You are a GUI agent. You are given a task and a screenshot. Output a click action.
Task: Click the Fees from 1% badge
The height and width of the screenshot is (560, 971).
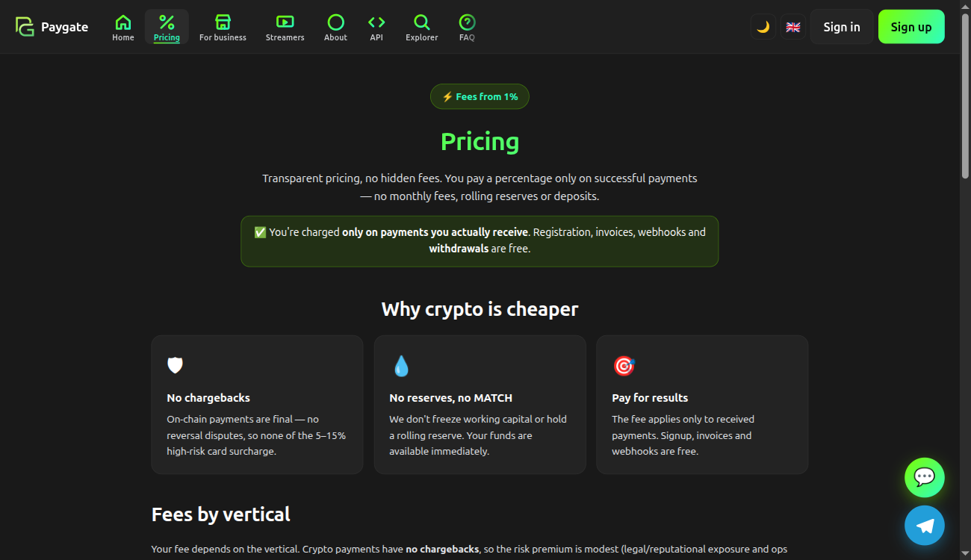(x=480, y=97)
